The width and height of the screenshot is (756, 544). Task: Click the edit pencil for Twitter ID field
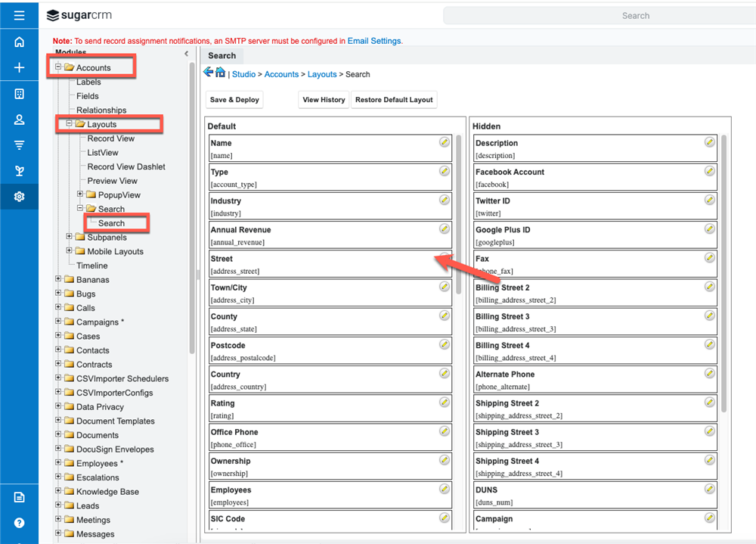pyautogui.click(x=709, y=200)
